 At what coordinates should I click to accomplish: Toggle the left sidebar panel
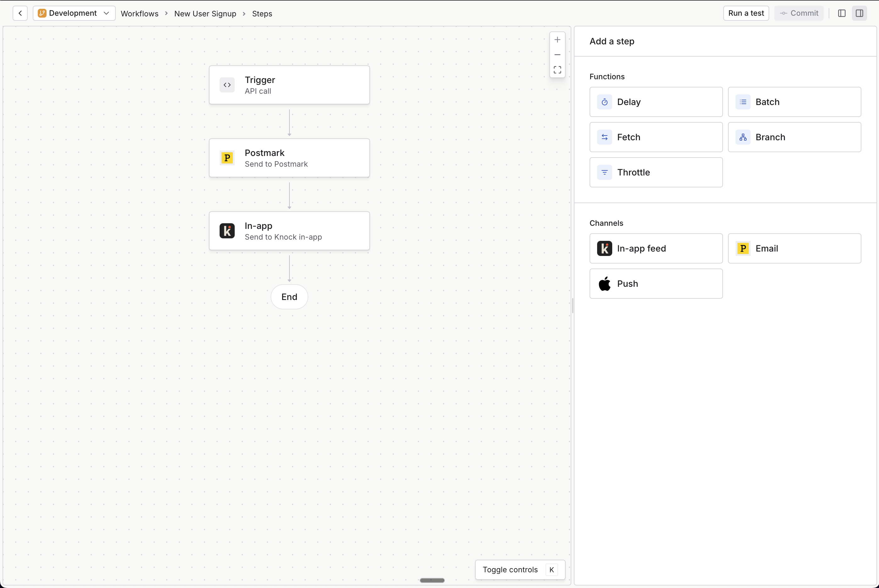click(x=842, y=13)
